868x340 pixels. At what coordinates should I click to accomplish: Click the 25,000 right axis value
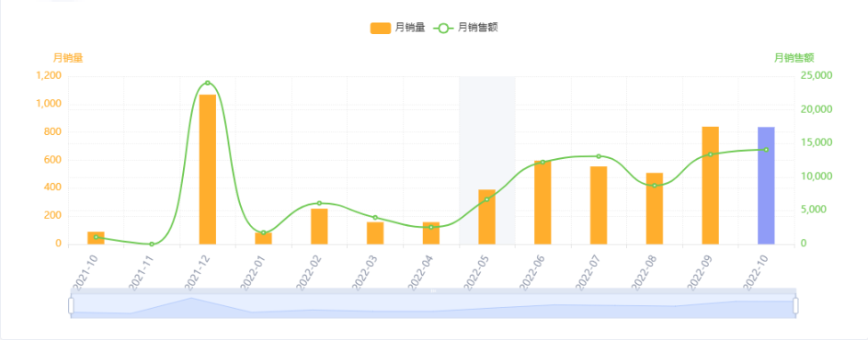pyautogui.click(x=817, y=75)
